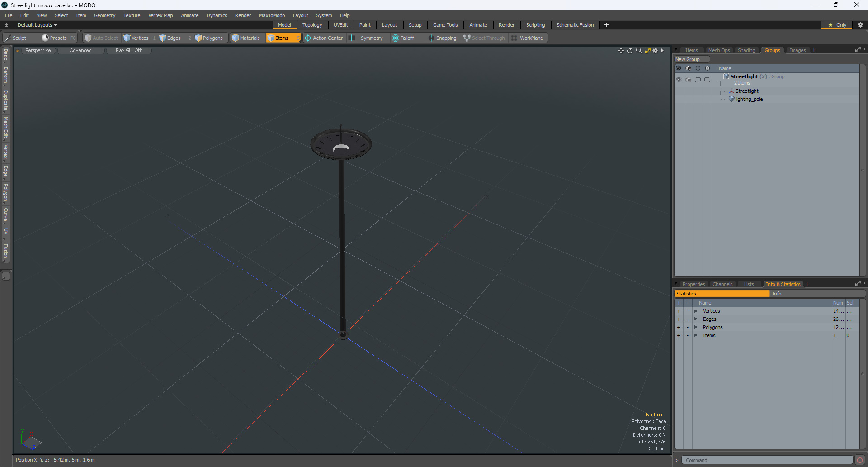Screen dimensions: 868x467
Task: Click the Info button in statistics panel
Action: [x=817, y=294]
